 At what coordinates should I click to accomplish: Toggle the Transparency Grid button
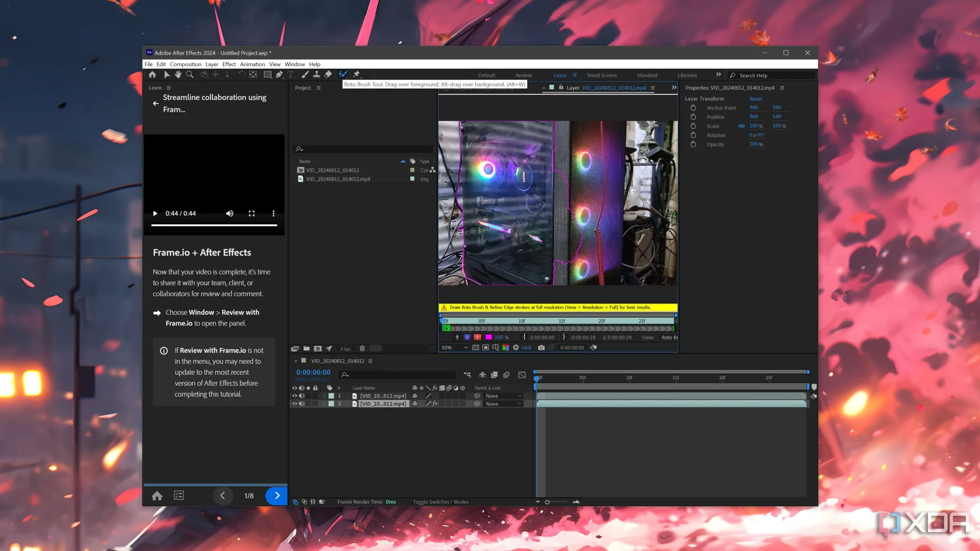476,348
